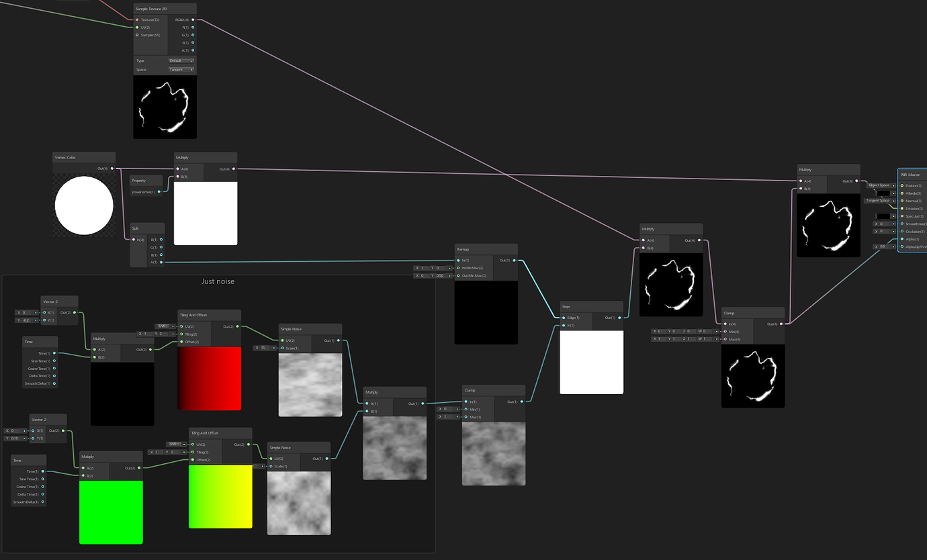Click the A(1) output port on Split node
Screen dimensions: 927x560
coord(161,263)
